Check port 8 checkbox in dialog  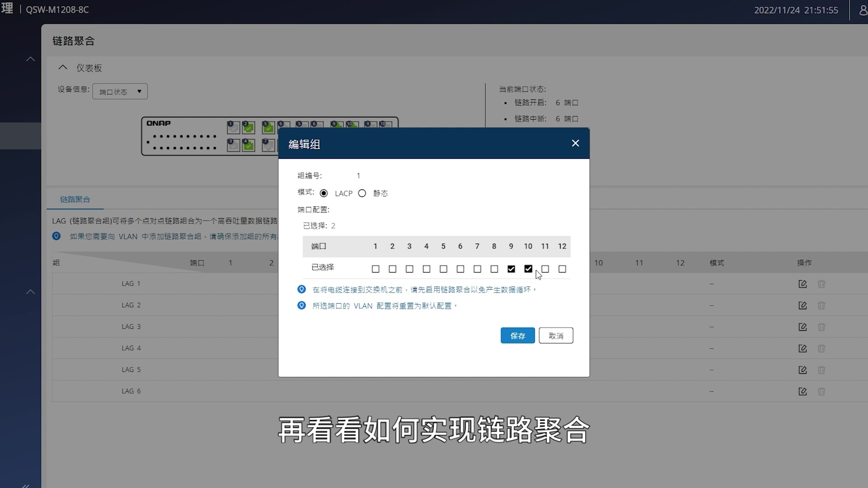tap(494, 269)
